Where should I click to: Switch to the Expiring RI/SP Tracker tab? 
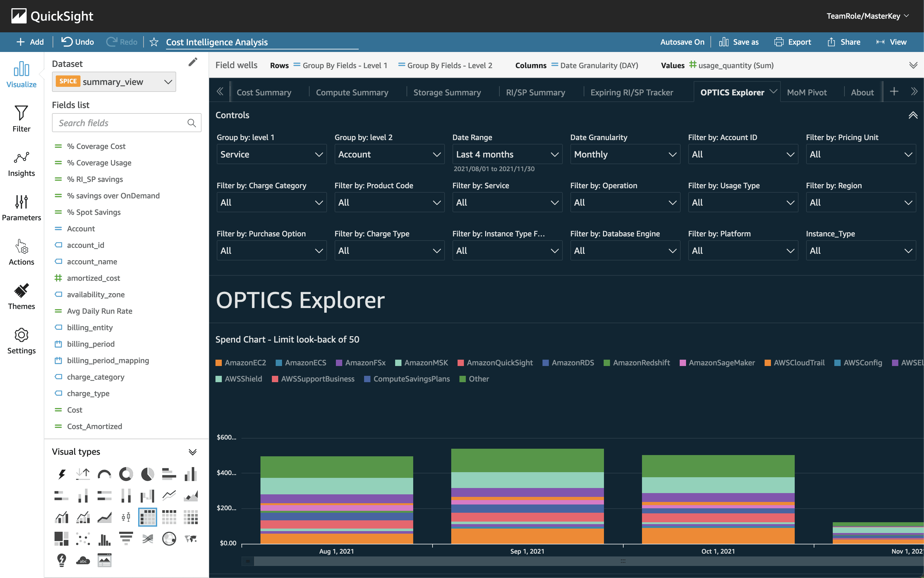pyautogui.click(x=632, y=92)
